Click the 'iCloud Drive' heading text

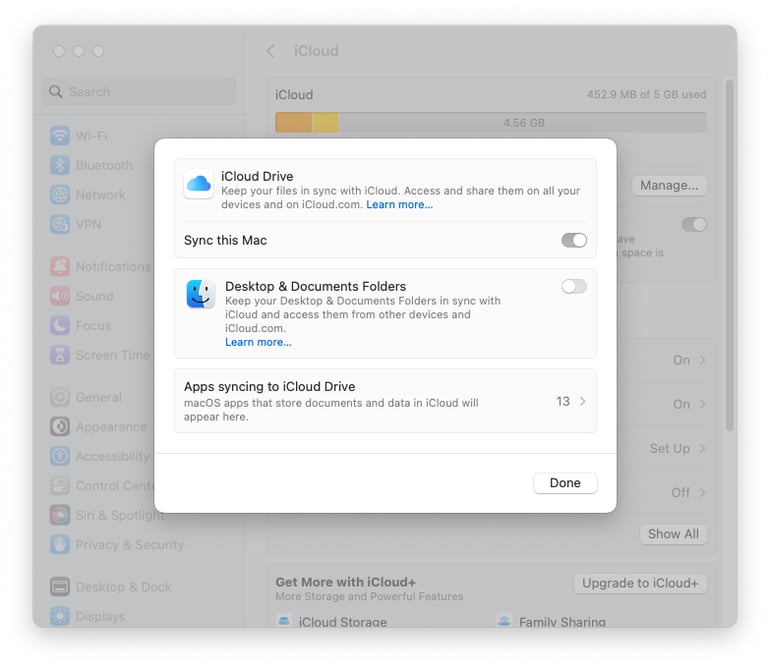pyautogui.click(x=257, y=176)
